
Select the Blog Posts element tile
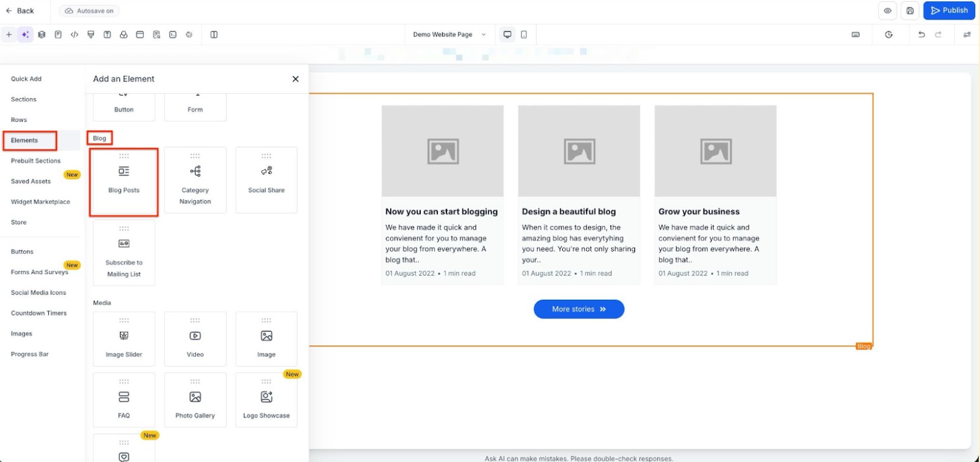coord(124,181)
